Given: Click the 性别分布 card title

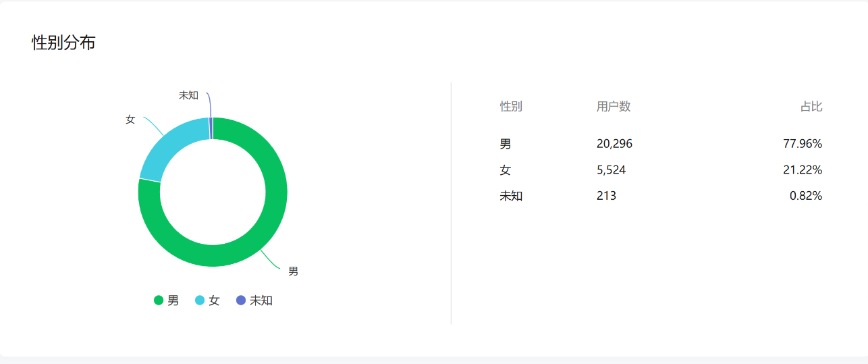Looking at the screenshot, I should (x=63, y=43).
